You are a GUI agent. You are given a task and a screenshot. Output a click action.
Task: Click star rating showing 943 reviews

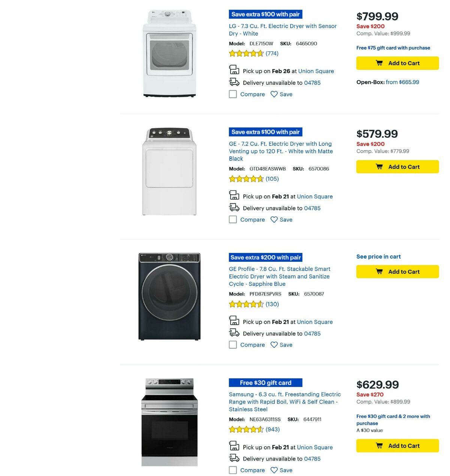[246, 429]
